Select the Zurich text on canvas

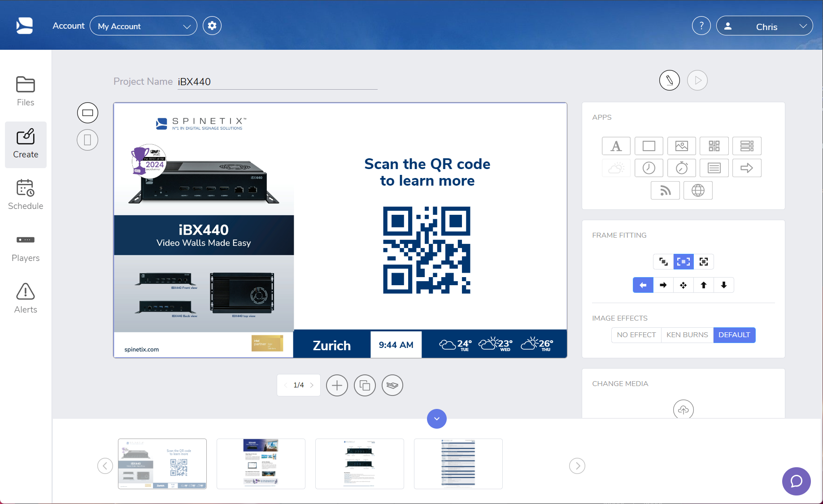tap(332, 345)
